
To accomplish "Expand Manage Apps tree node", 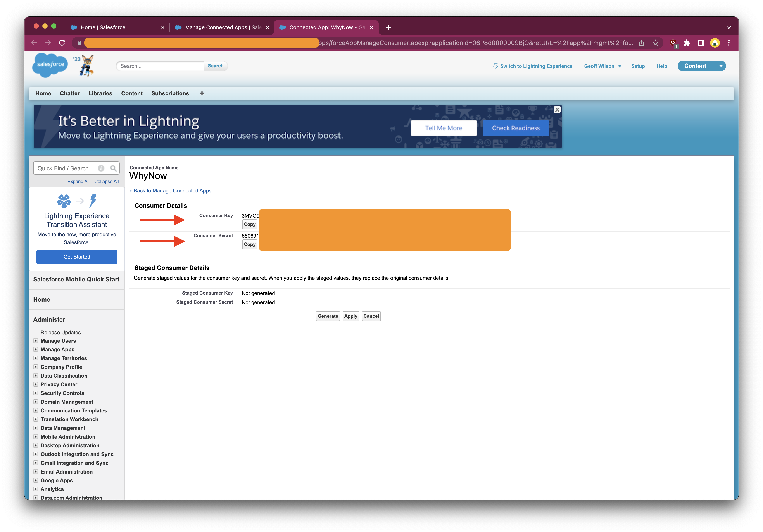I will click(x=36, y=349).
